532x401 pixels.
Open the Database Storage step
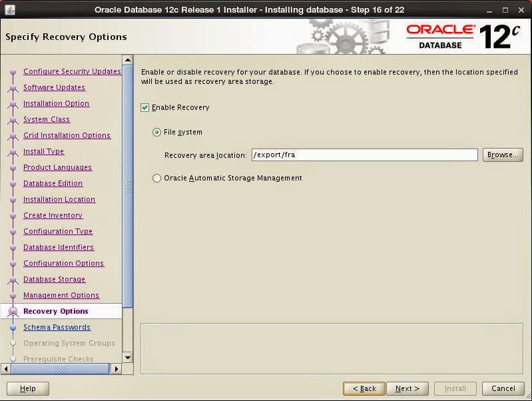pyautogui.click(x=55, y=279)
